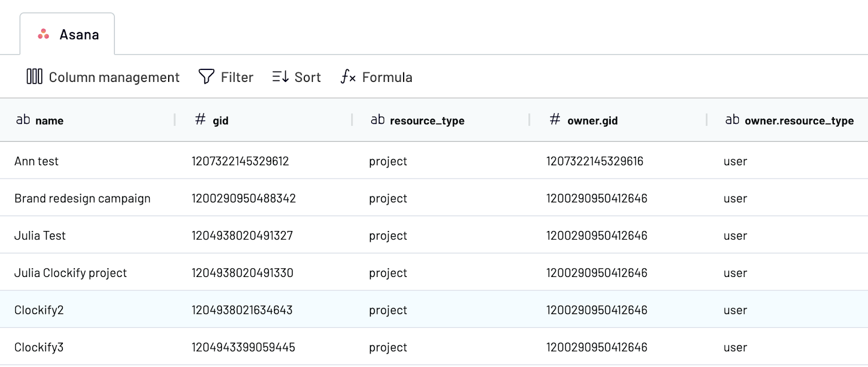Click the number type icon beside gid column
This screenshot has width=868, height=367.
pyautogui.click(x=200, y=120)
